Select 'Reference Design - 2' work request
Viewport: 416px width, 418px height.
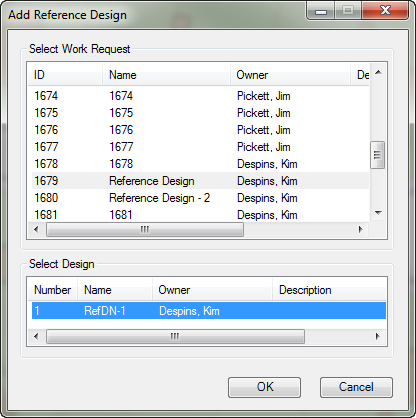click(200, 198)
